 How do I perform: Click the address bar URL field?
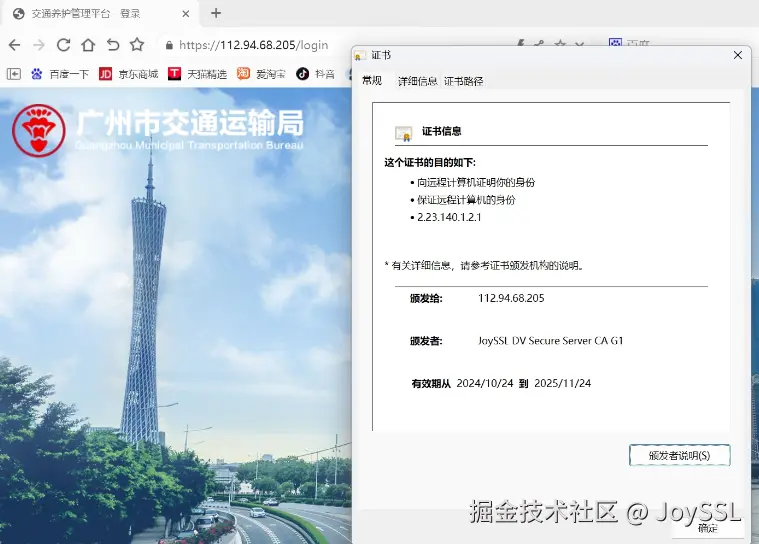click(x=254, y=45)
